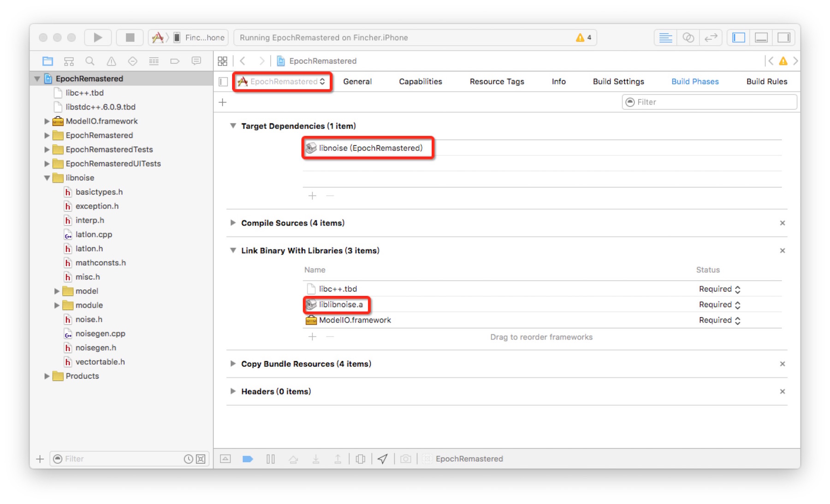Open related items grid menu
The image size is (830, 504).
[x=223, y=61]
